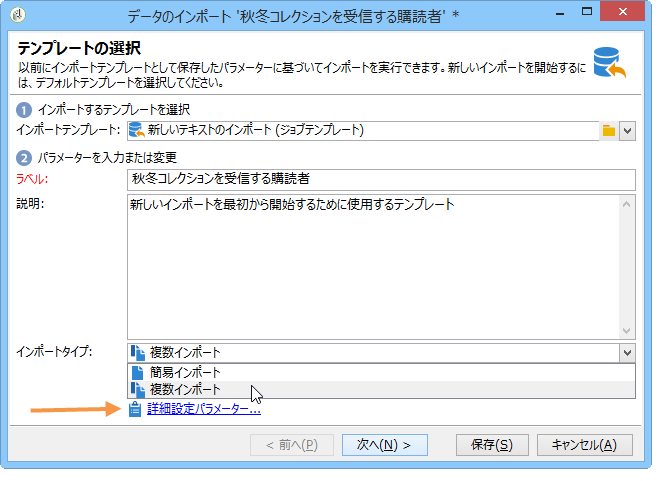Click the import template field 新しいテキストのインポート
This screenshot has height=481, width=662.
coord(363,131)
